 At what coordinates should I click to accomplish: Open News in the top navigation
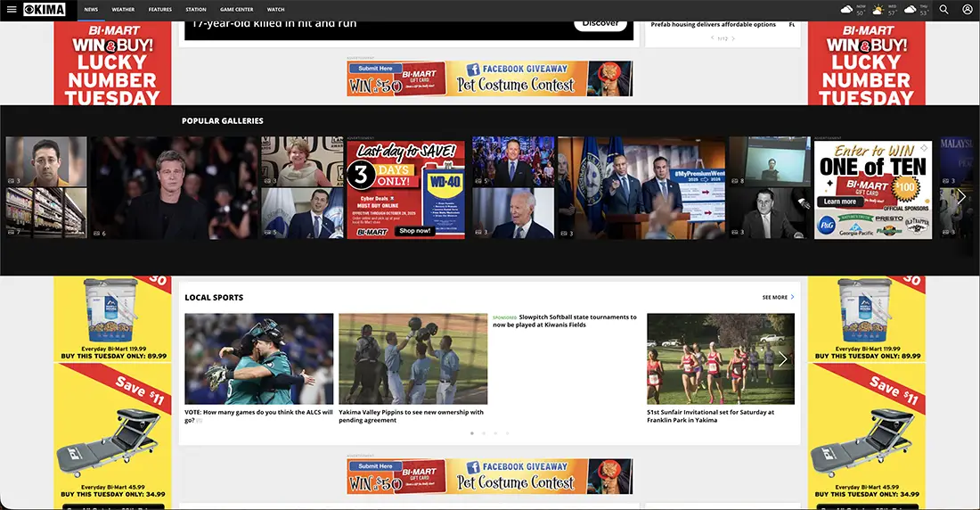91,10
